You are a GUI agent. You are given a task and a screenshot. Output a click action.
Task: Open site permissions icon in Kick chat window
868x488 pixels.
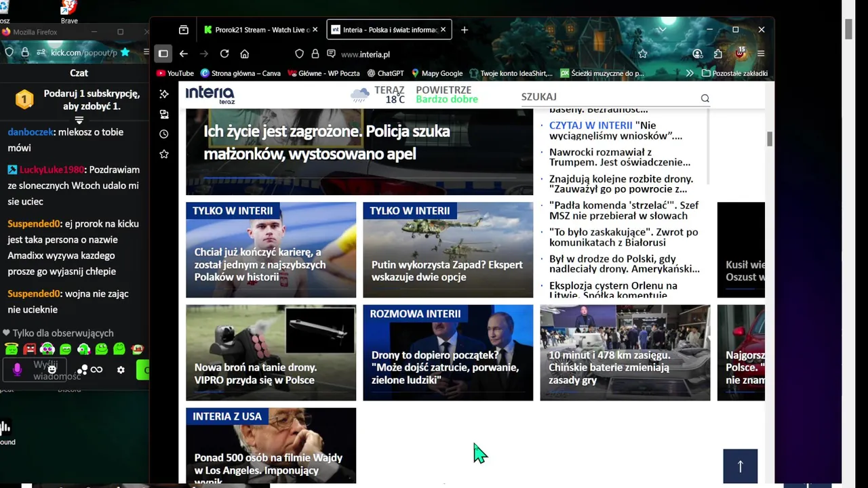tap(40, 52)
